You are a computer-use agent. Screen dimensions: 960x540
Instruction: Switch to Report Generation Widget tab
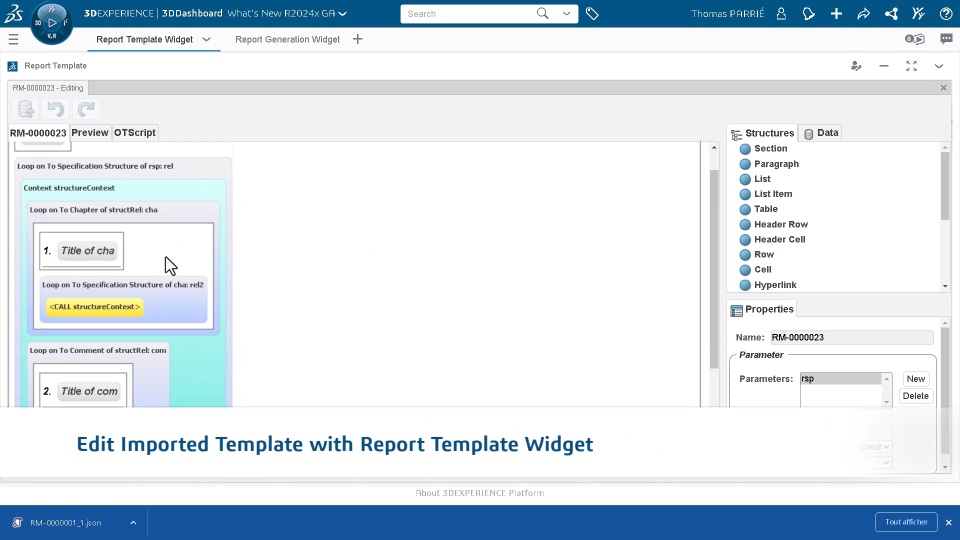[287, 39]
